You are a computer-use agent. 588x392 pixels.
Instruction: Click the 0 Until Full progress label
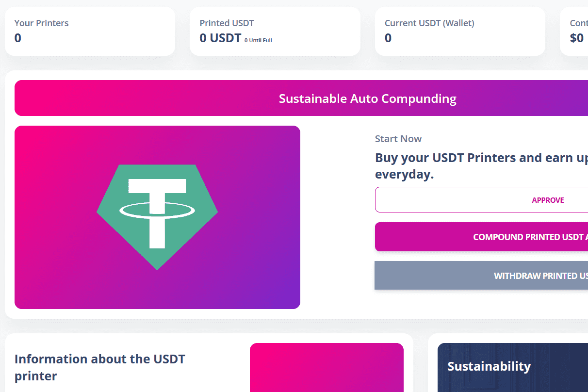(x=258, y=40)
